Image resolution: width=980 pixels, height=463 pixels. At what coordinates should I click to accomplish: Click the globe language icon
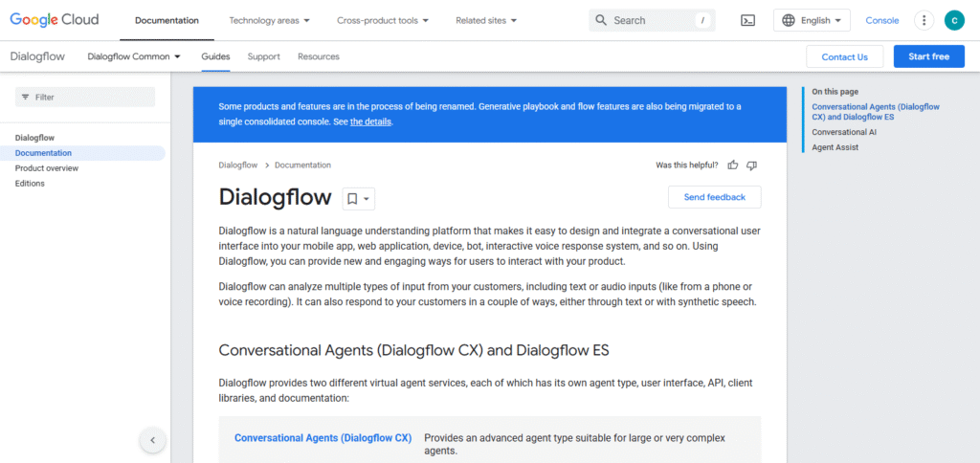coord(789,21)
